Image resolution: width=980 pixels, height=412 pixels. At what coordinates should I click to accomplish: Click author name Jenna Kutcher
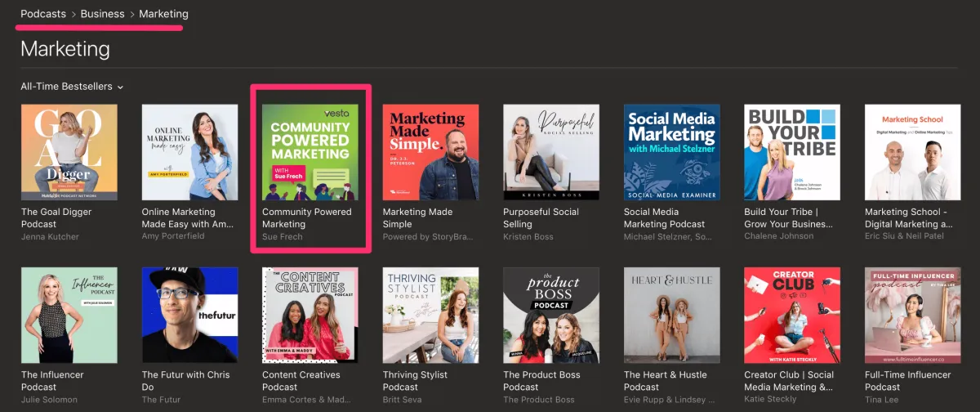tap(51, 236)
